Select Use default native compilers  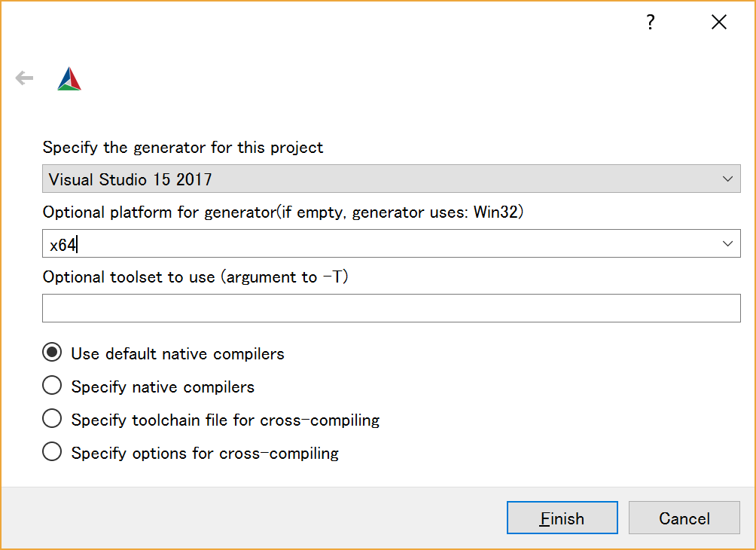[52, 353]
